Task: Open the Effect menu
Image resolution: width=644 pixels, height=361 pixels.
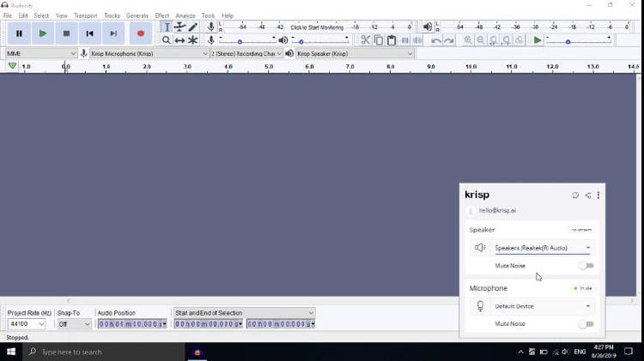Action: pyautogui.click(x=162, y=15)
